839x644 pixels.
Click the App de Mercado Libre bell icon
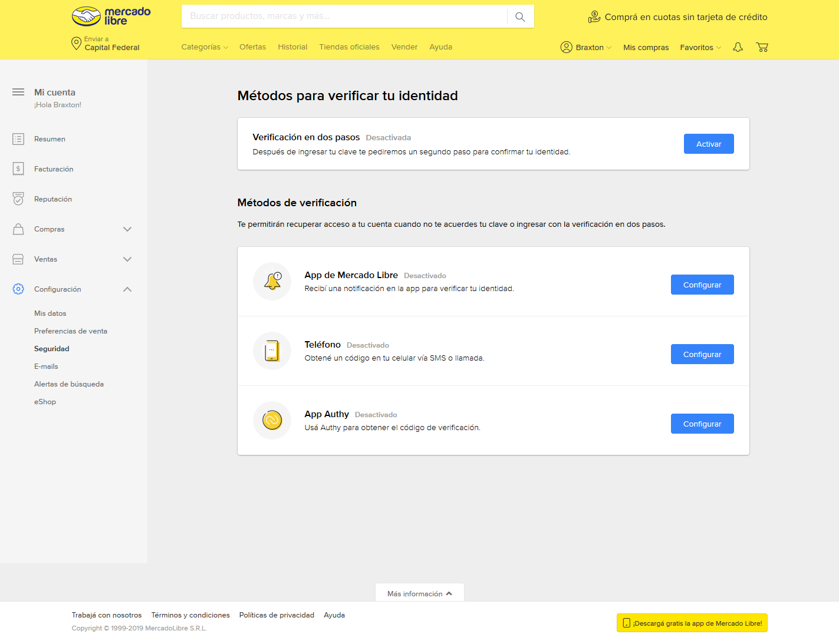pos(272,281)
